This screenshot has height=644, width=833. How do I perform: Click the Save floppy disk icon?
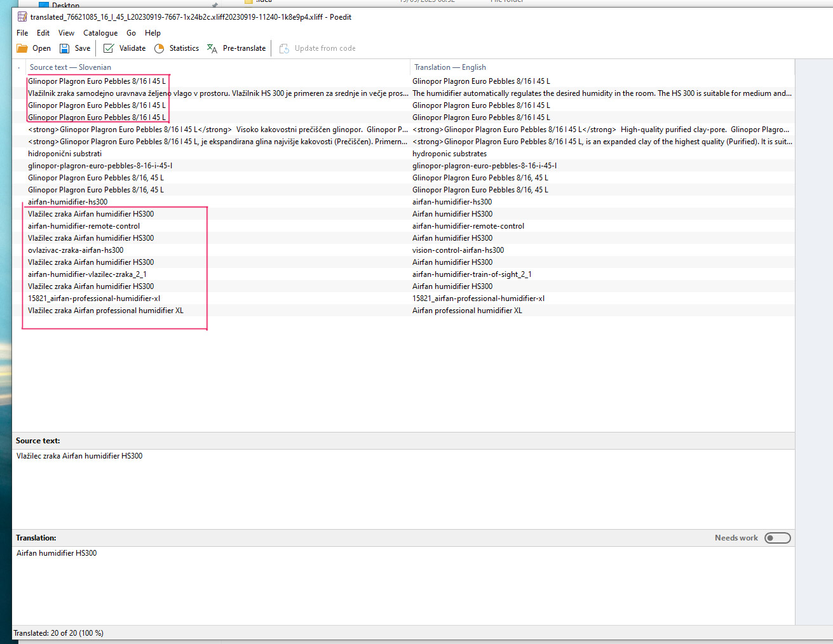point(64,48)
